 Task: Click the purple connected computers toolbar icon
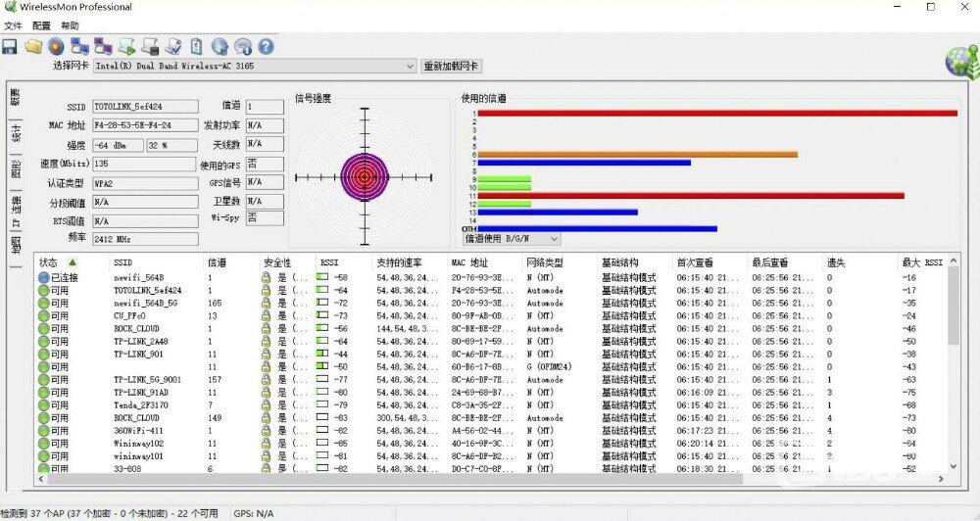(x=103, y=46)
